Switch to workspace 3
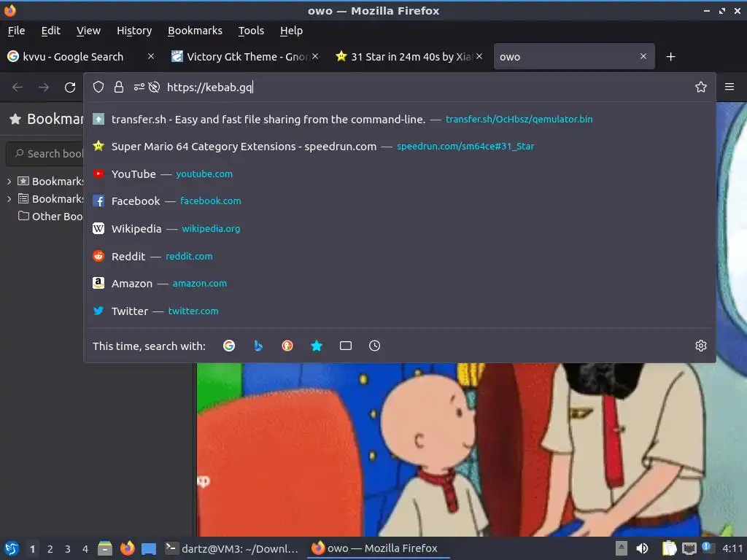This screenshot has height=560, width=747. click(x=68, y=549)
